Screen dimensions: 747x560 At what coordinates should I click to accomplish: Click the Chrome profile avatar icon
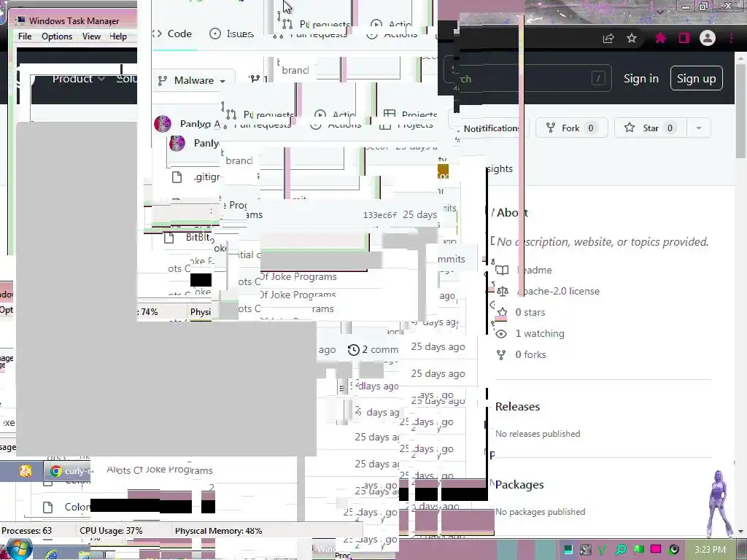point(708,38)
